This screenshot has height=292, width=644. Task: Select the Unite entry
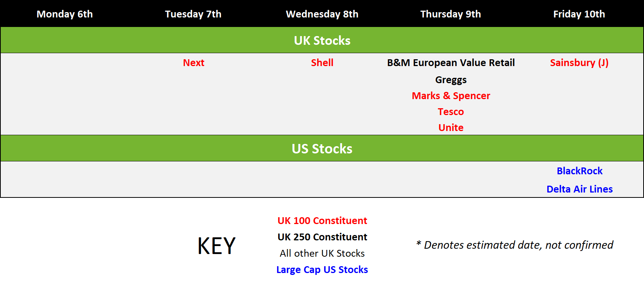point(451,128)
